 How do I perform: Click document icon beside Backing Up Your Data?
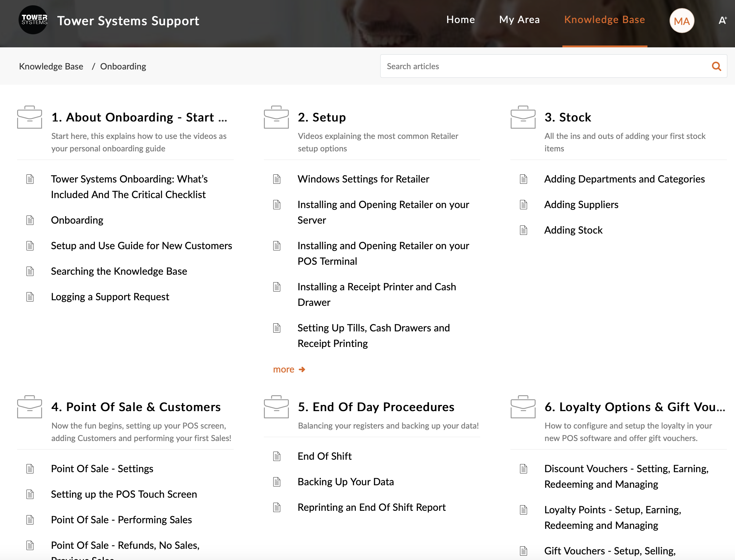(277, 482)
